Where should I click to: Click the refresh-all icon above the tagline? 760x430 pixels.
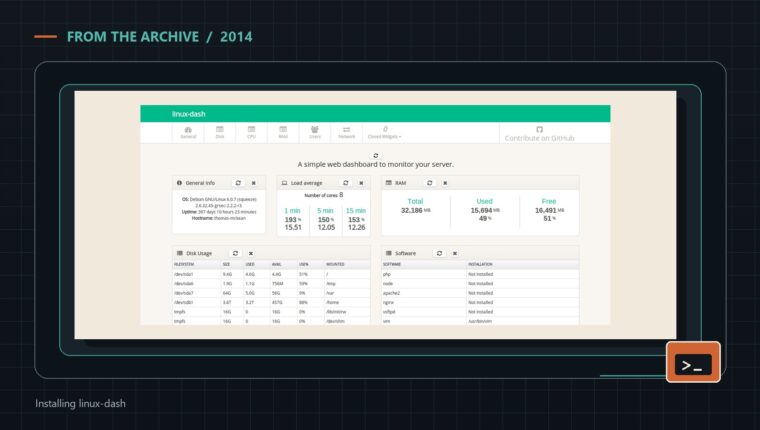pos(375,156)
